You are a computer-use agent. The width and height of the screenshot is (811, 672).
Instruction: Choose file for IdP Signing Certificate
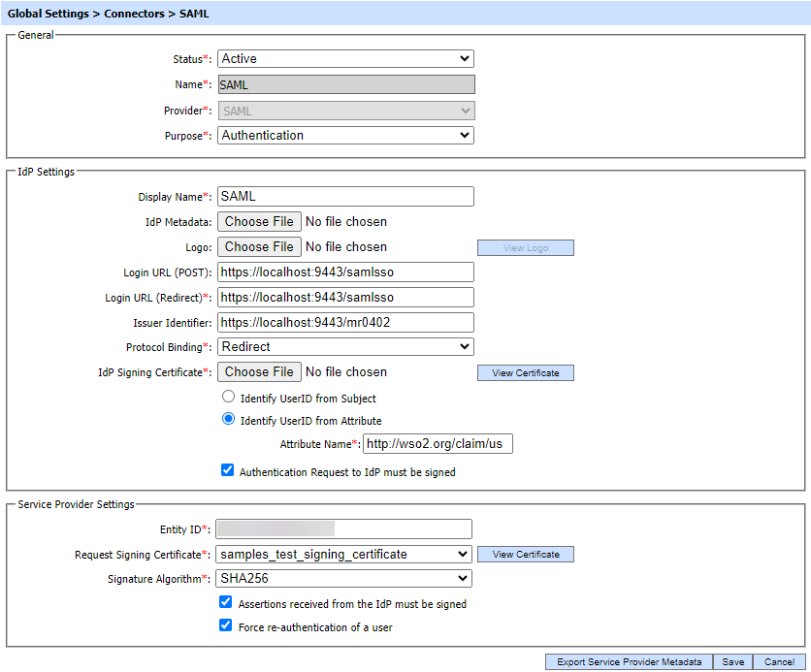259,372
